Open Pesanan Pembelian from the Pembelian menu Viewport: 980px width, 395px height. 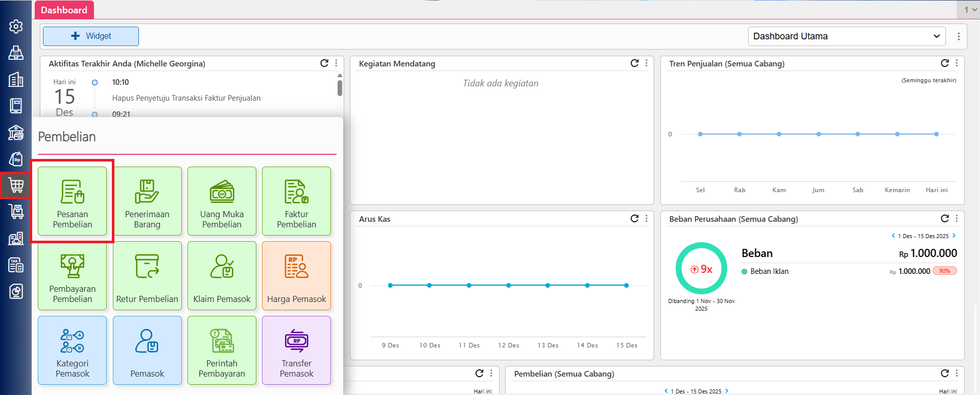click(x=72, y=201)
